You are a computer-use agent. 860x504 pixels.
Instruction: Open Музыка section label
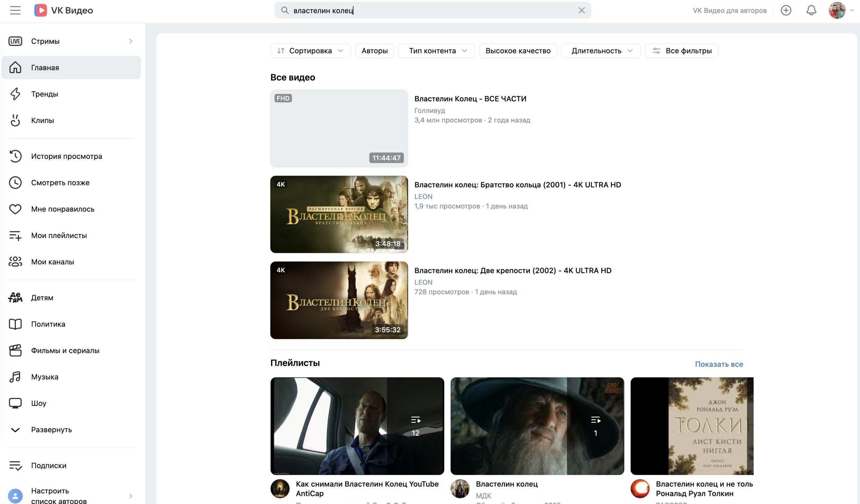click(x=45, y=377)
